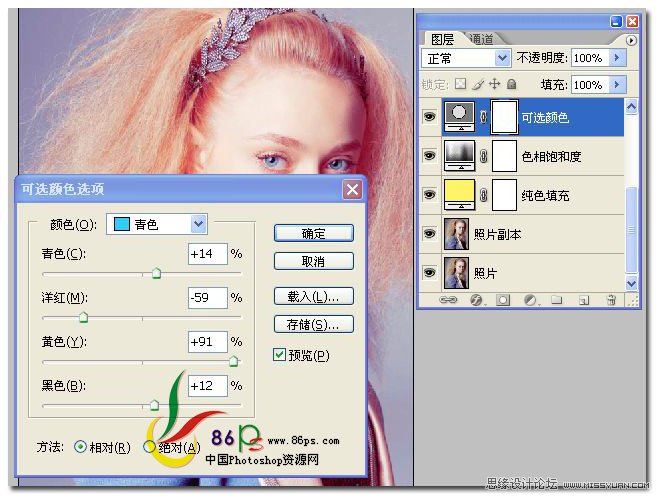
Task: Click the layers panel scroll up arrow
Action: point(631,106)
